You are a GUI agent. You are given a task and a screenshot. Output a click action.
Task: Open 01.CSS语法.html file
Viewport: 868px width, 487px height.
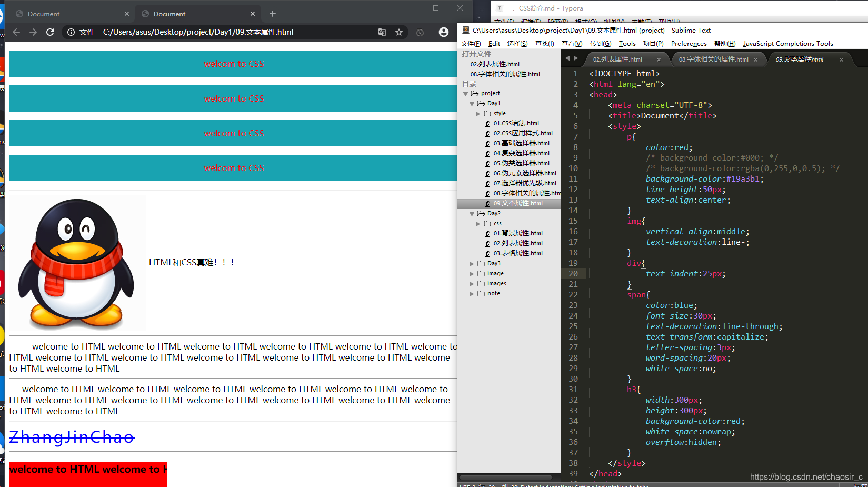(516, 123)
